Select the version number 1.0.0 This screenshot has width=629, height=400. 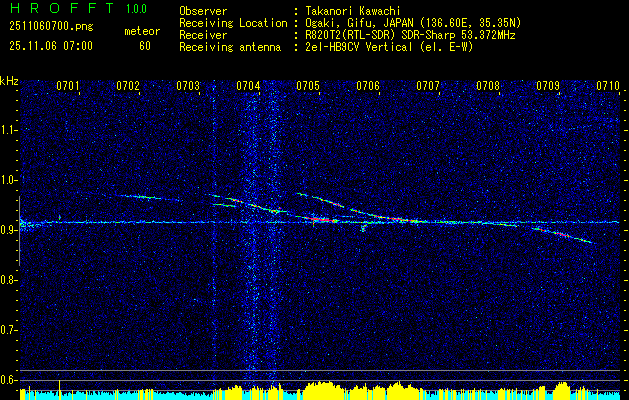(x=136, y=8)
